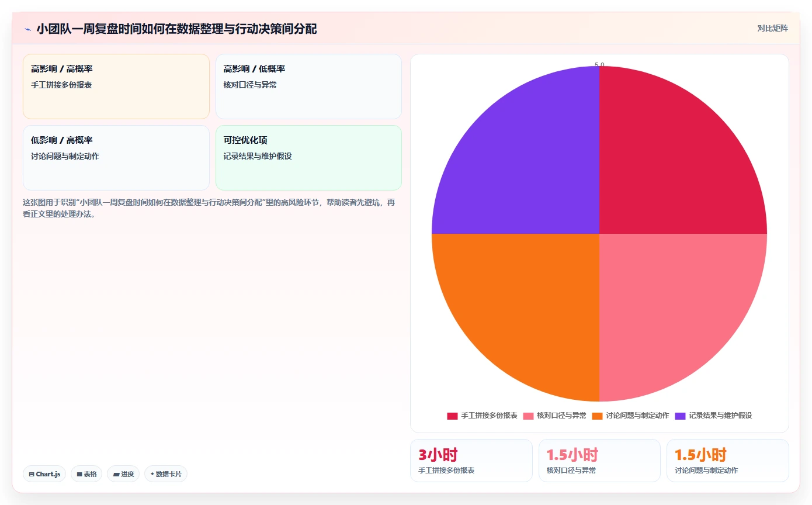Screen dimensions: 812x505
Task: Click the orange 1.5小时 讨论问题与制定动作 card
Action: click(728, 461)
